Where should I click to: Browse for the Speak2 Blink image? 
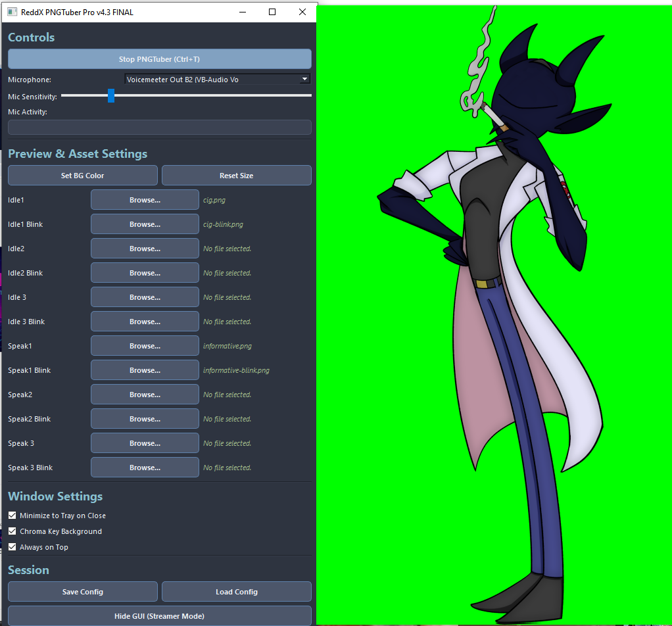point(145,419)
